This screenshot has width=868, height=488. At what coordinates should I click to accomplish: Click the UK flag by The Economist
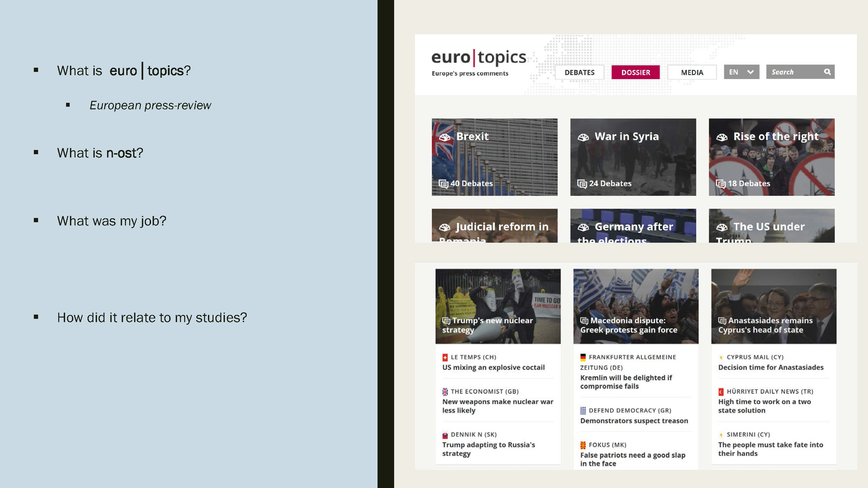point(445,392)
